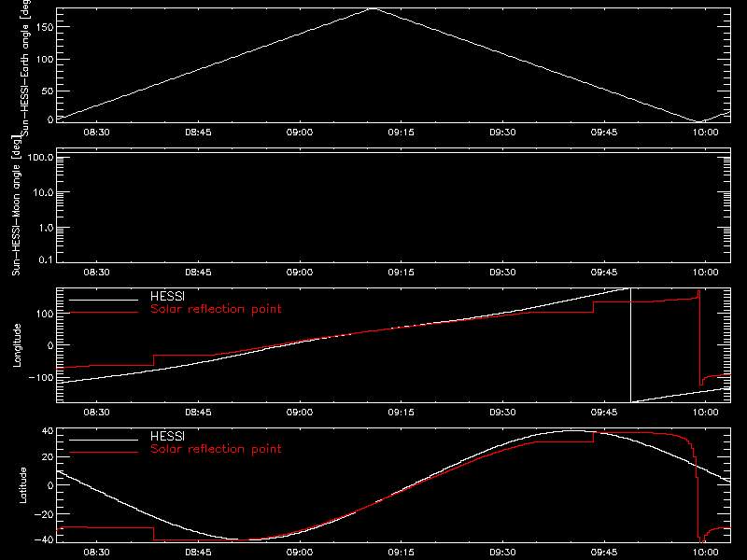Click the HESSI legend text in Longitude plot

[x=167, y=296]
